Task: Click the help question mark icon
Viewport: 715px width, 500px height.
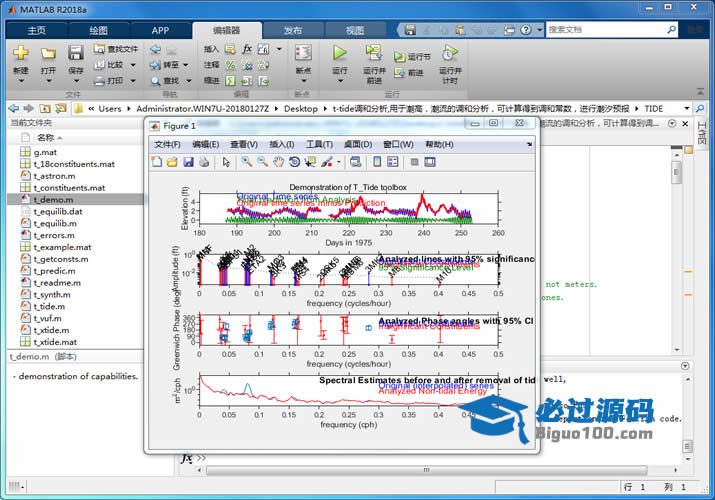Action: [x=526, y=30]
